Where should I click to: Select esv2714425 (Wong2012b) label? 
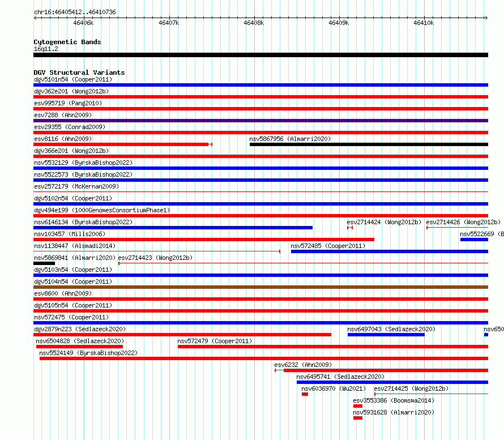(411, 388)
